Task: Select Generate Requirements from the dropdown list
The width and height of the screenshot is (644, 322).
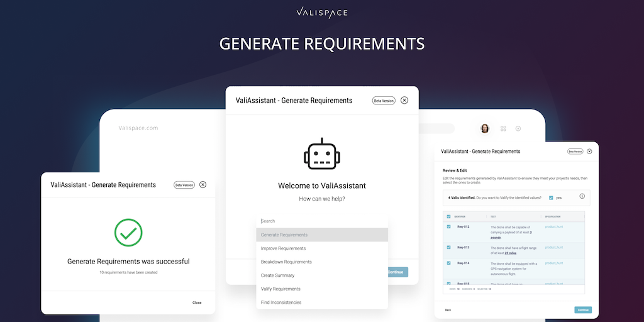Action: click(x=322, y=235)
